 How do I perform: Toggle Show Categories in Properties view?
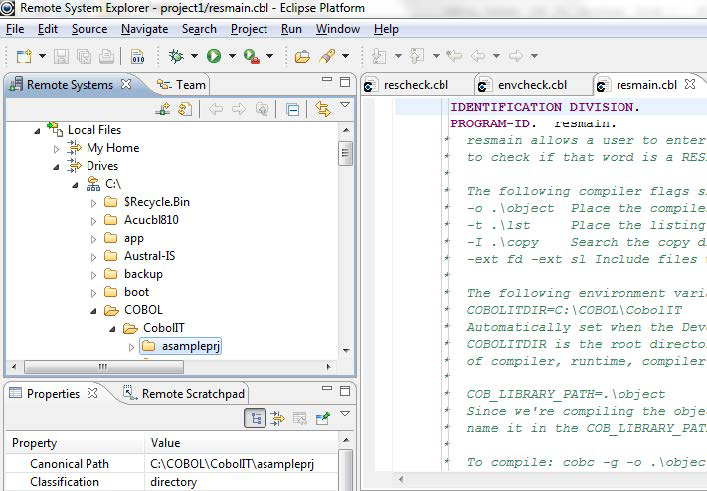(x=257, y=418)
